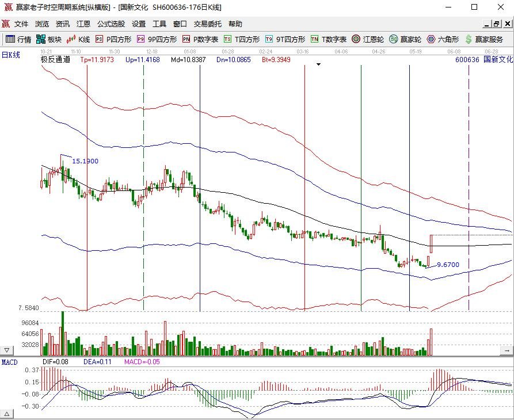
Task: Click stock code 600636 label
Action: click(467, 60)
